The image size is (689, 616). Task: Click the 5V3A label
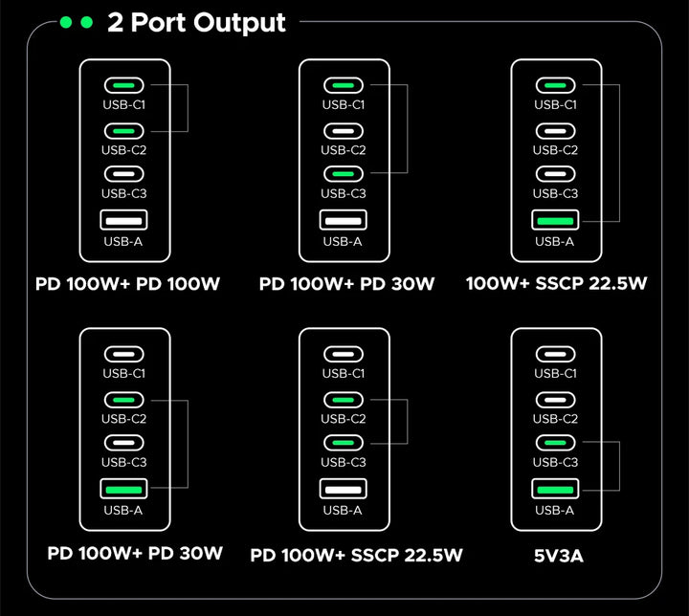[559, 556]
